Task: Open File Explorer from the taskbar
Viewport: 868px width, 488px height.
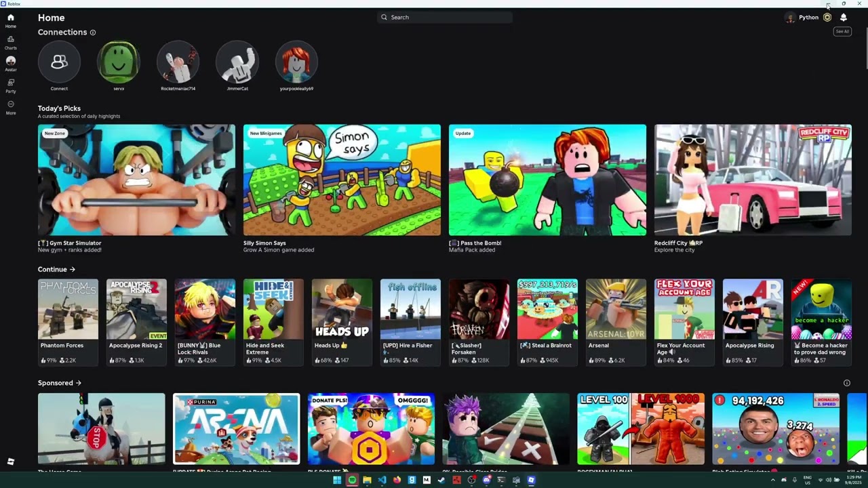Action: [x=367, y=481]
